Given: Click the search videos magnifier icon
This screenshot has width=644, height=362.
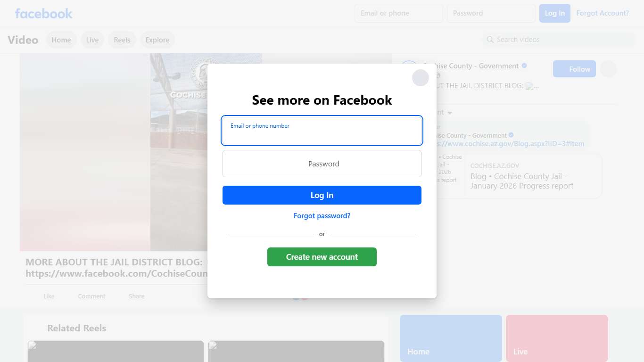Looking at the screenshot, I should (490, 40).
